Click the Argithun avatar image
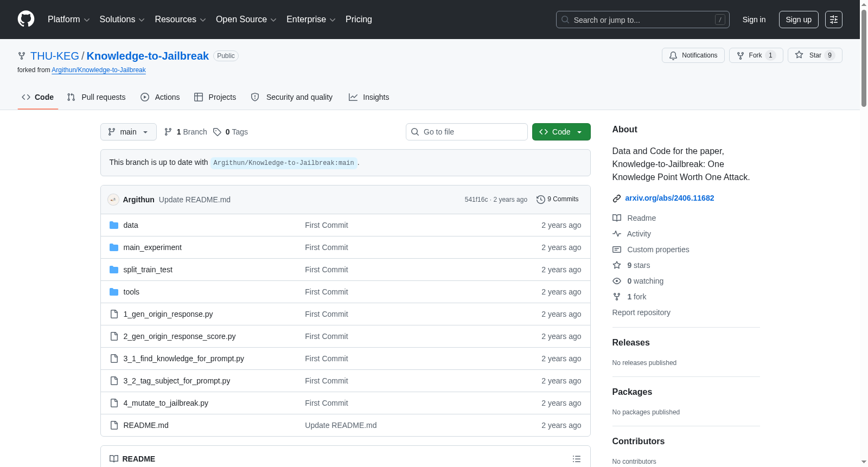The height and width of the screenshot is (467, 868). pos(113,200)
